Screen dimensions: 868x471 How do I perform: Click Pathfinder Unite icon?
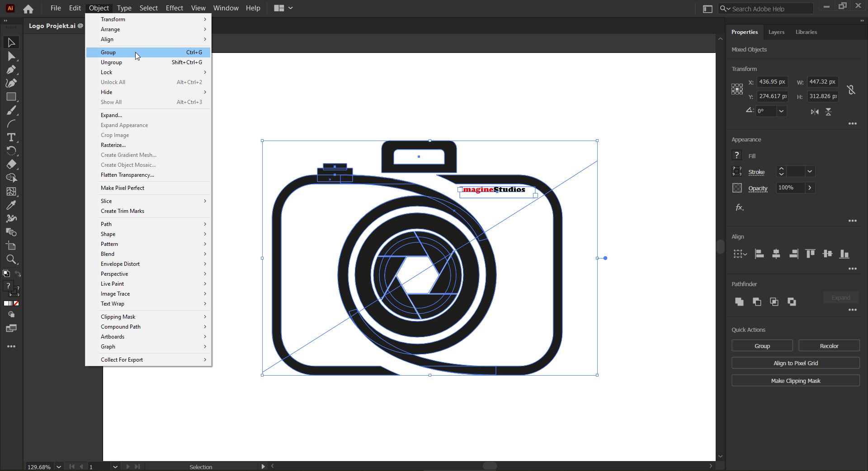739,301
